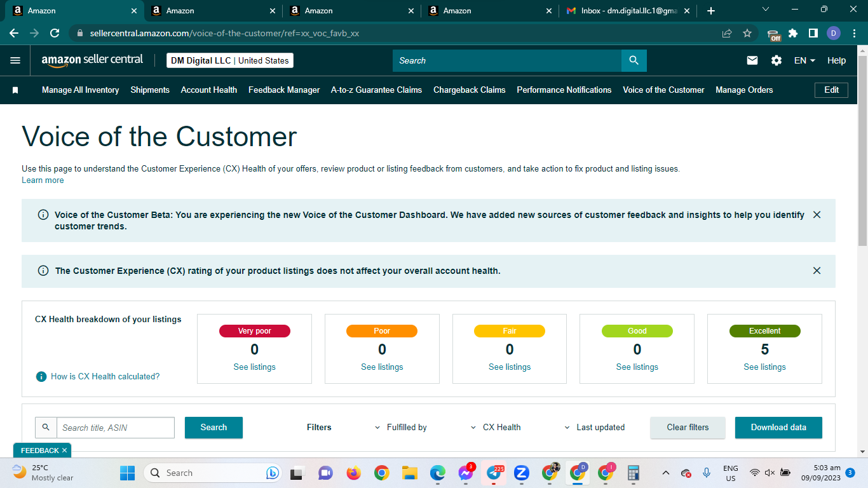
Task: Click the teal Search button beside the ASIN field
Action: [214, 428]
